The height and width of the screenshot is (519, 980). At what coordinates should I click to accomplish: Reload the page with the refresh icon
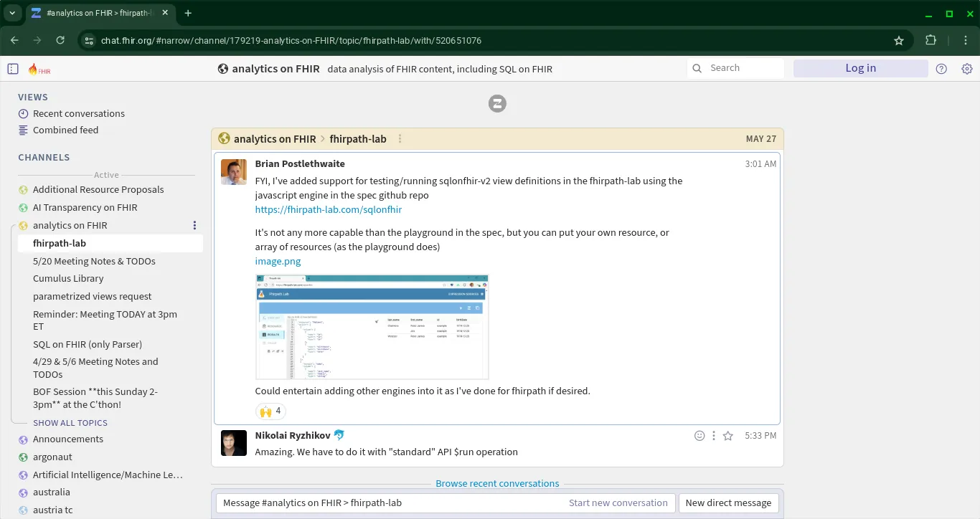tap(60, 41)
